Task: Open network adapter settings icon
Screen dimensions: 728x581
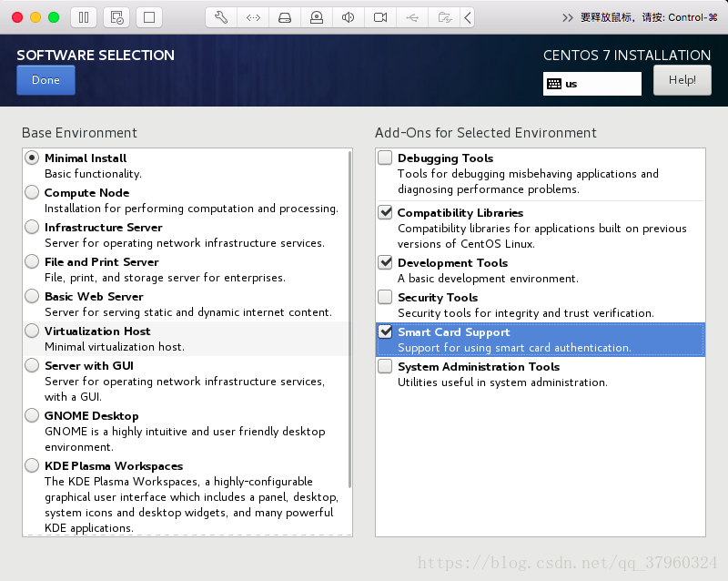Action: click(x=253, y=17)
